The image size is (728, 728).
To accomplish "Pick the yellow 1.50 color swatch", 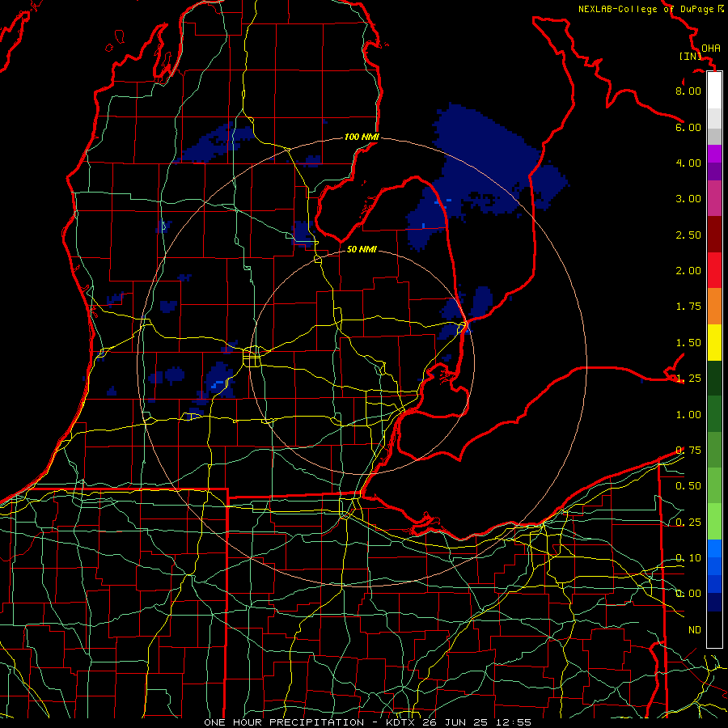I will [714, 342].
